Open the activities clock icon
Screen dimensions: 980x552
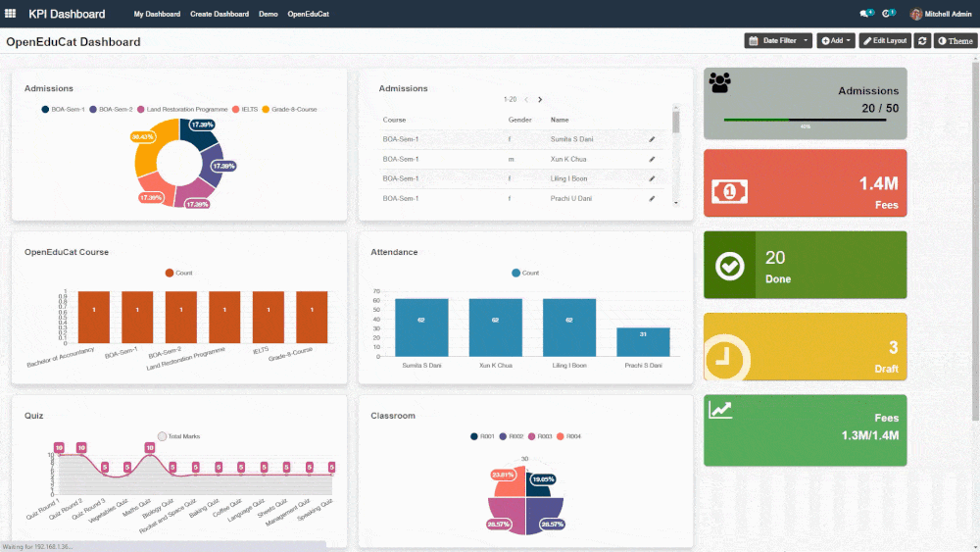(888, 14)
